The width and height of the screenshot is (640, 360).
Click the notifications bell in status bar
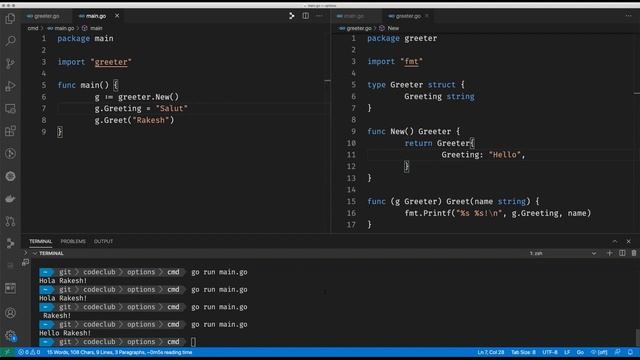click(630, 352)
